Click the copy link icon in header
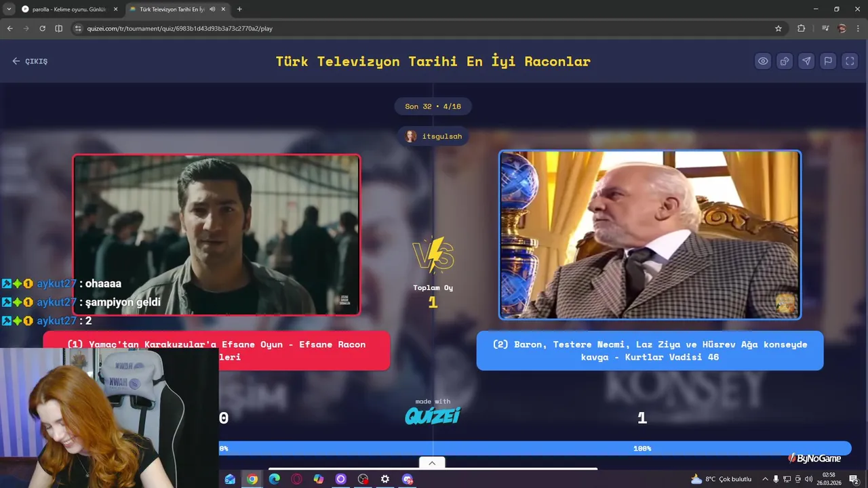Screen dimensions: 868x488 click(x=785, y=61)
